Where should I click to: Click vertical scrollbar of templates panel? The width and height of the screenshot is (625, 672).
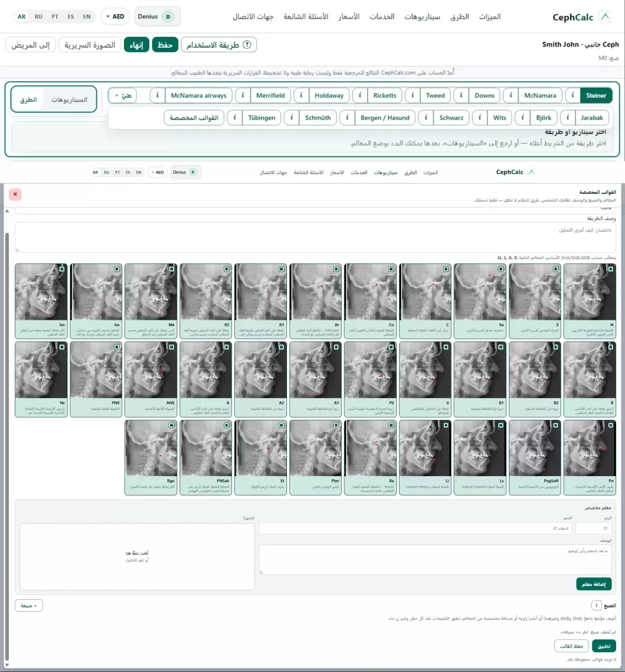7,446
